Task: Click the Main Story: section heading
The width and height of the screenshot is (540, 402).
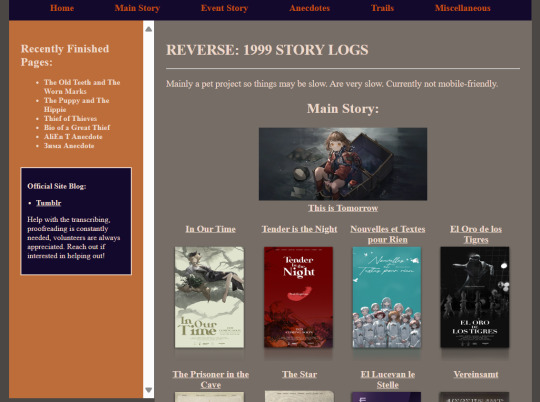Action: (343, 109)
